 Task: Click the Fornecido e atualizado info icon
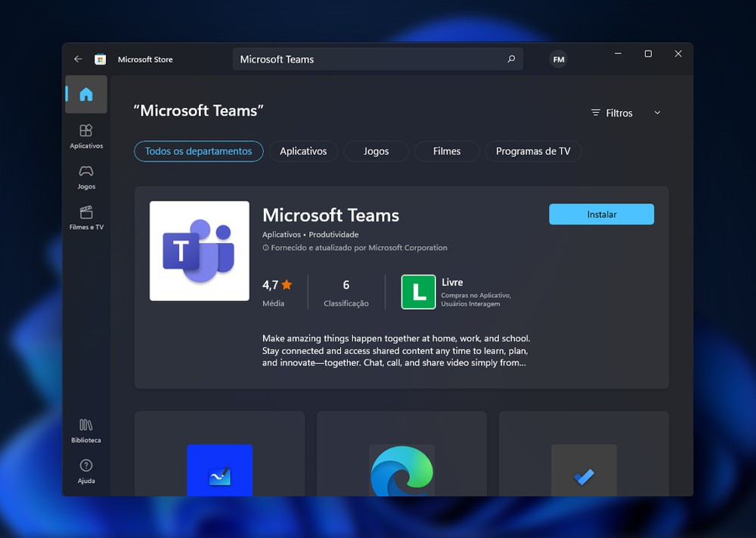(x=265, y=248)
